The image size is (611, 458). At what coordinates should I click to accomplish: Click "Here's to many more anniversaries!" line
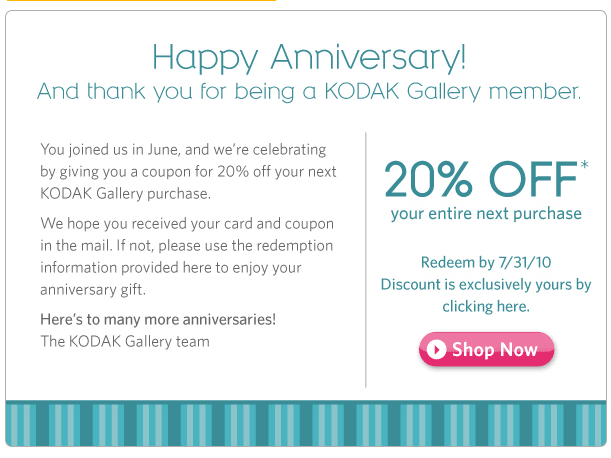point(158,319)
